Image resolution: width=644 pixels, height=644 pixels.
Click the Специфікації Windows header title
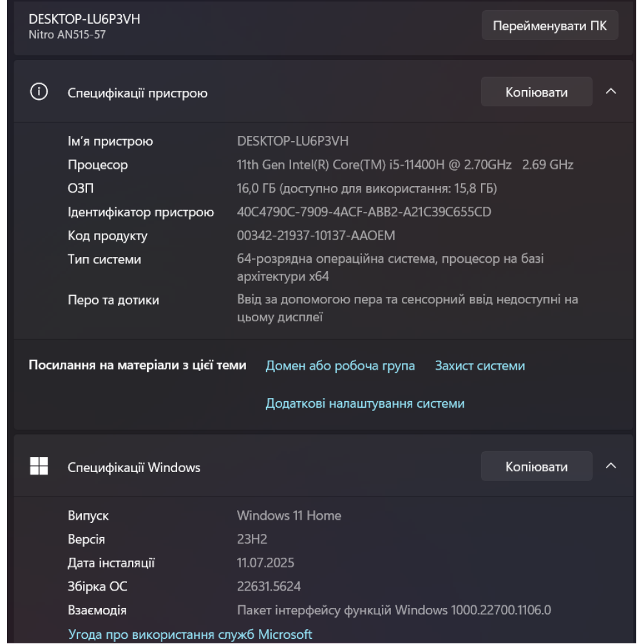[x=134, y=468]
